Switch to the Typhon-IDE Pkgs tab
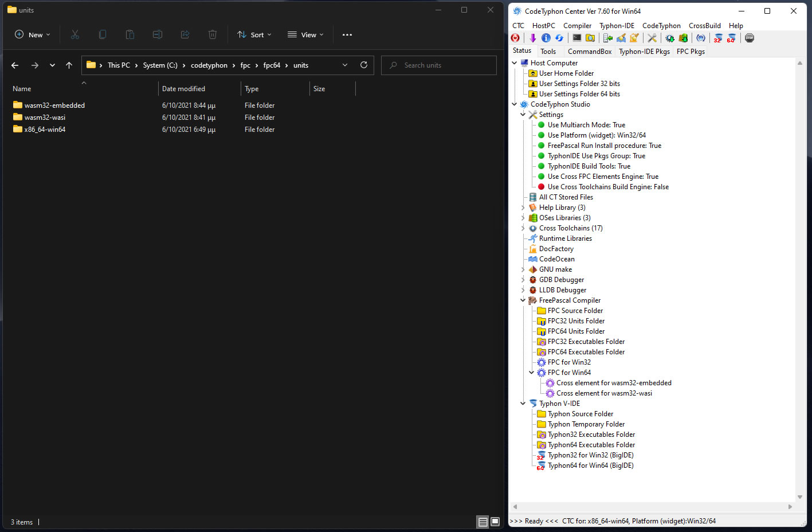 tap(644, 51)
